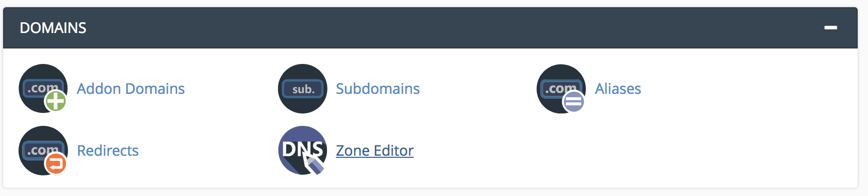
Task: Select the Redirects icon
Action: [x=43, y=151]
